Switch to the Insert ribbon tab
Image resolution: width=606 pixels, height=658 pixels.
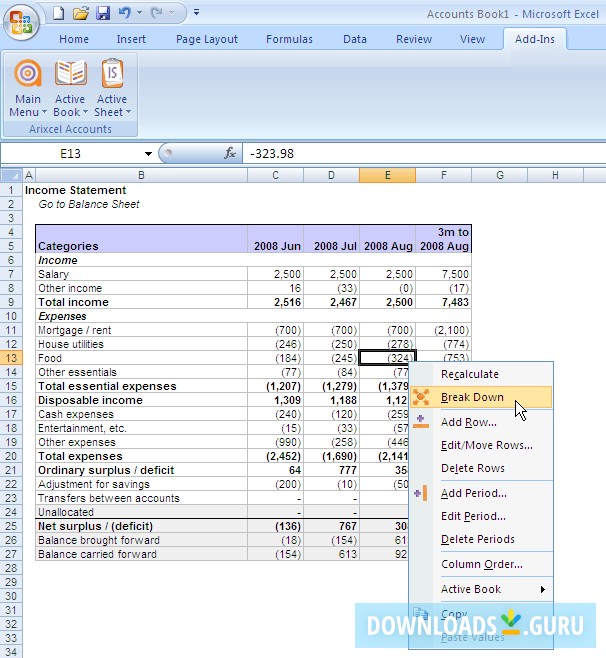pyautogui.click(x=131, y=39)
